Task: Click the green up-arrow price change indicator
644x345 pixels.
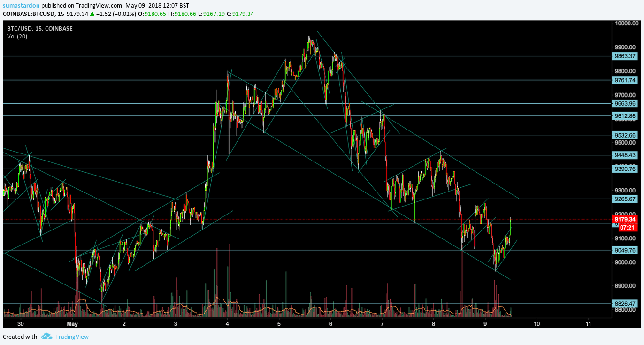Action: coord(92,14)
